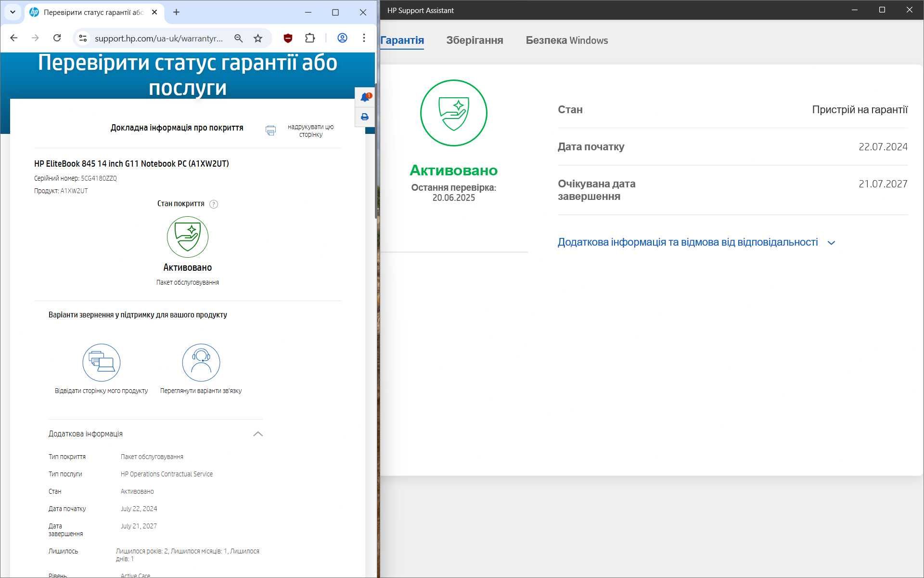Click the printer icon next to print link
The height and width of the screenshot is (578, 924).
coord(271,131)
